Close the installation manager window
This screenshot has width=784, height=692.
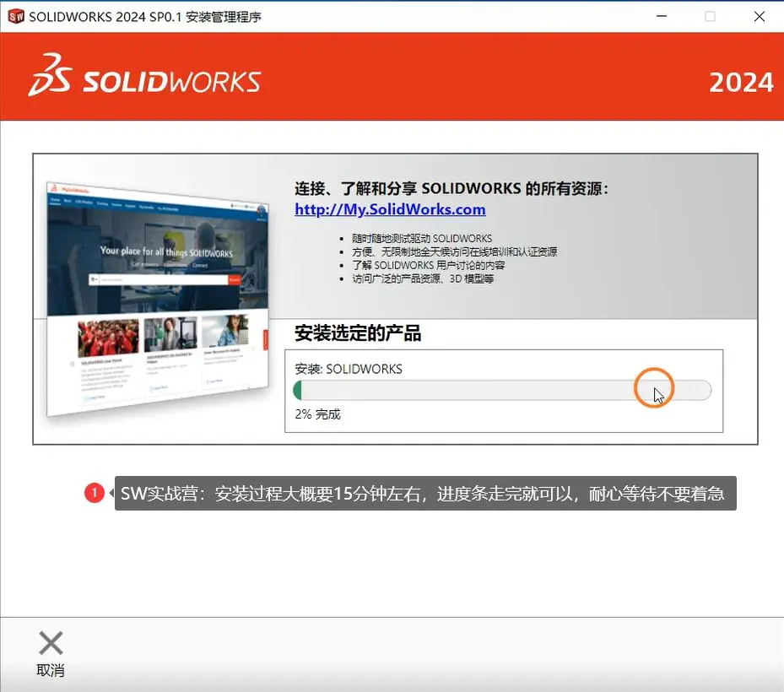759,16
